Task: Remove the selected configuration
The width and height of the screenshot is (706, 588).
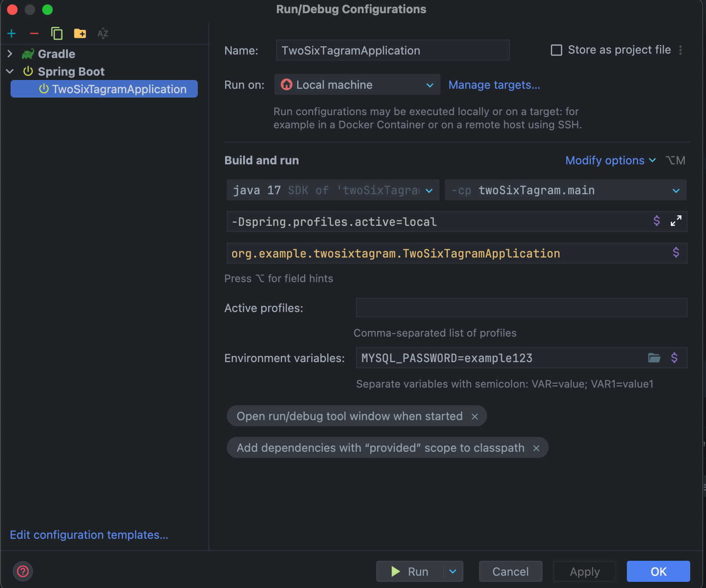Action: (34, 33)
